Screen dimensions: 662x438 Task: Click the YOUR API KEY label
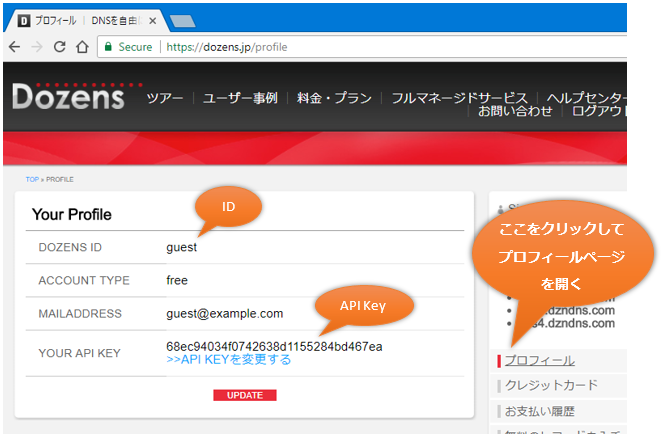[x=80, y=353]
